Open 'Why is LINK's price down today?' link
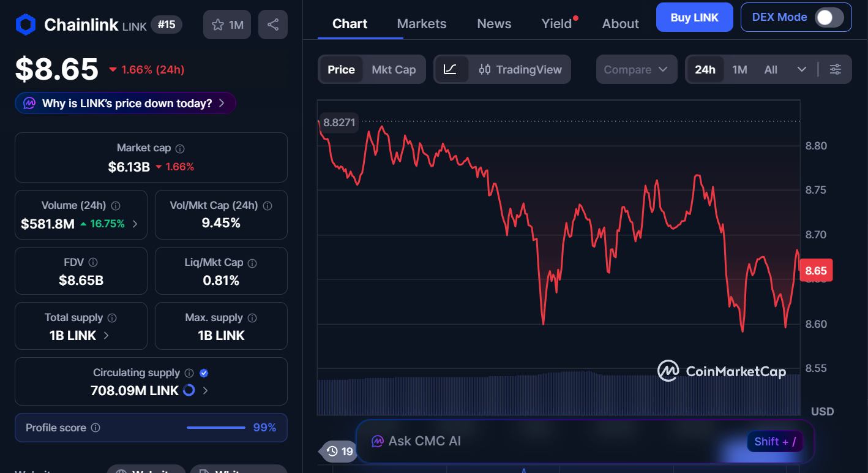Screen dimensions: 868x473 125,102
